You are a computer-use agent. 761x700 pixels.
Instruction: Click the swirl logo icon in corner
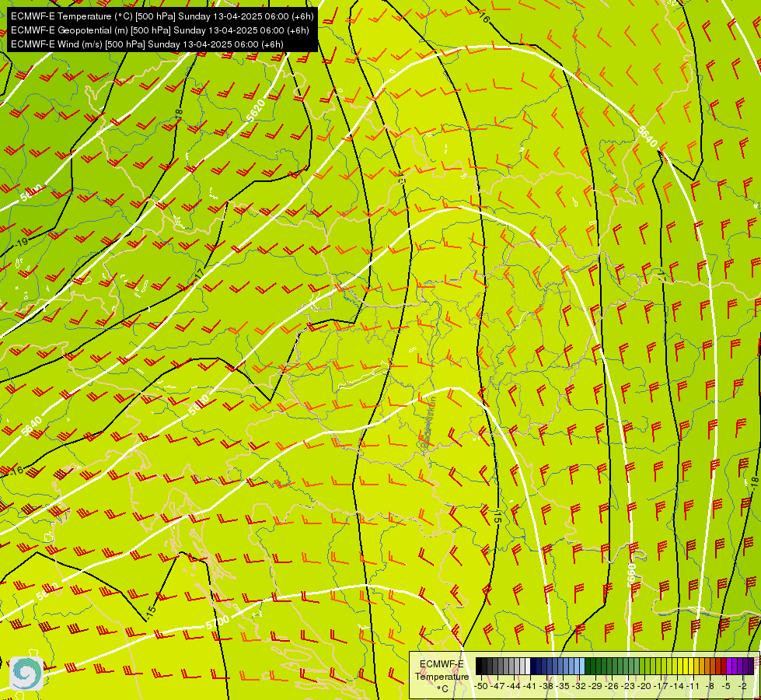[x=26, y=673]
